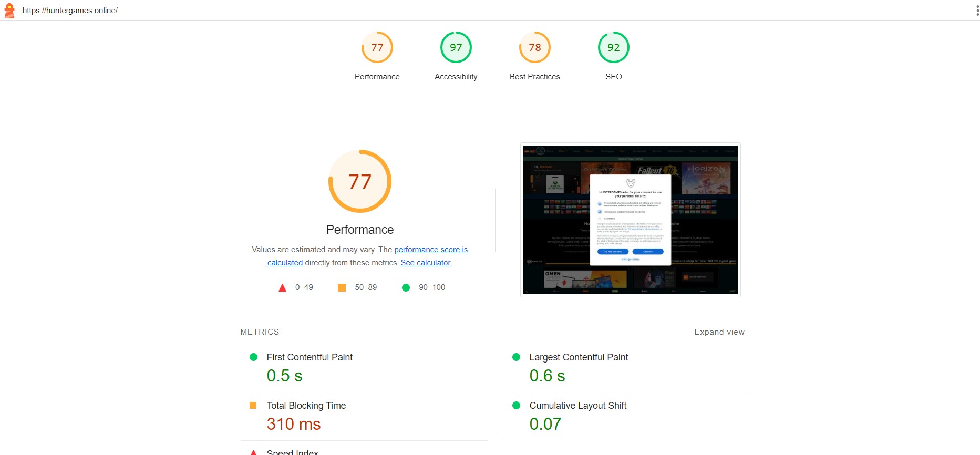Jump to Accessibility score gauge 97
The width and height of the screenshot is (980, 455).
pos(456,47)
